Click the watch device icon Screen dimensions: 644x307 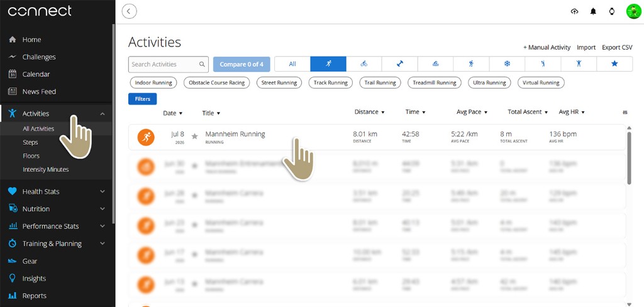(611, 11)
